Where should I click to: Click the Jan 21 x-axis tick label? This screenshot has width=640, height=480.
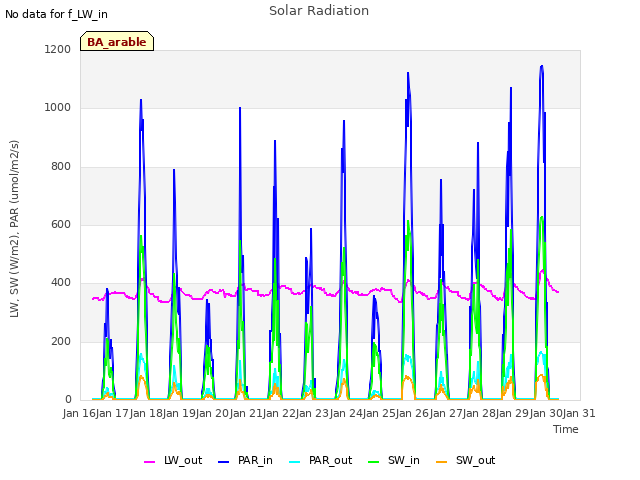(x=246, y=413)
